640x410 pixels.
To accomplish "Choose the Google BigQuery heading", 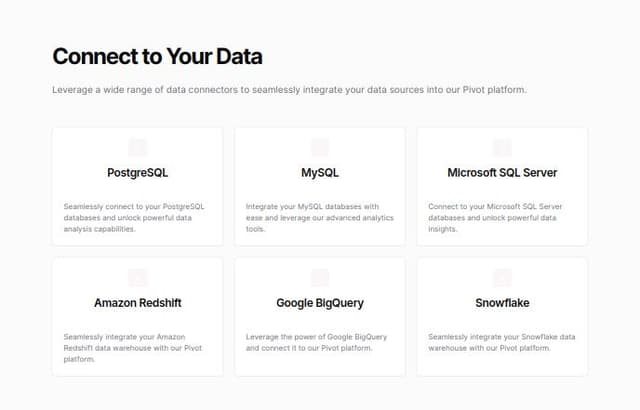I will pyautogui.click(x=320, y=303).
